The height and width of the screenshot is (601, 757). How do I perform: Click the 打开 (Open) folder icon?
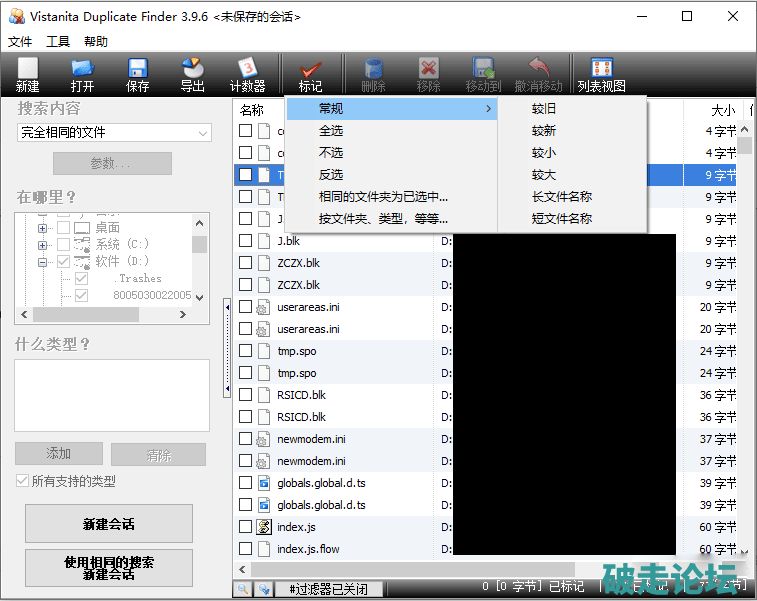point(82,74)
